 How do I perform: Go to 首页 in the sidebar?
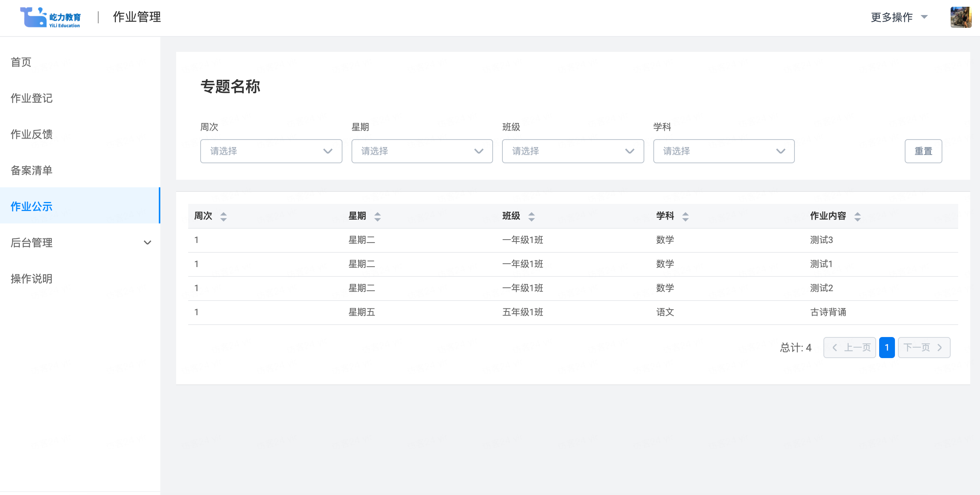(x=21, y=62)
